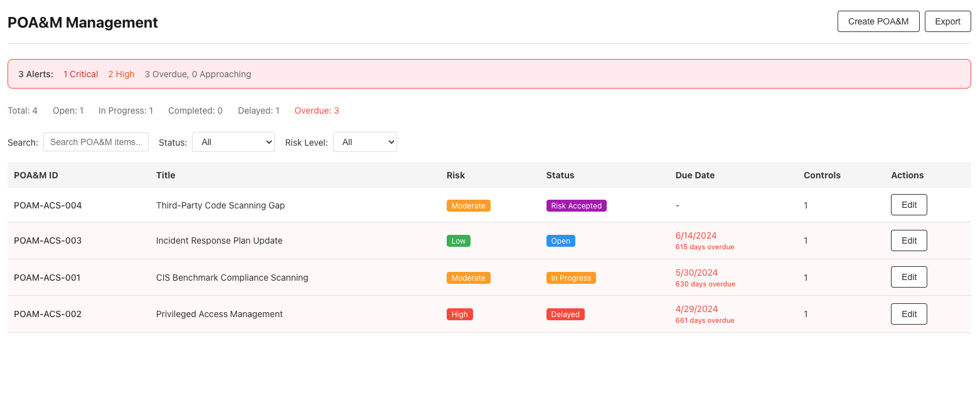
Task: Click the search POA&M items field
Action: 95,142
